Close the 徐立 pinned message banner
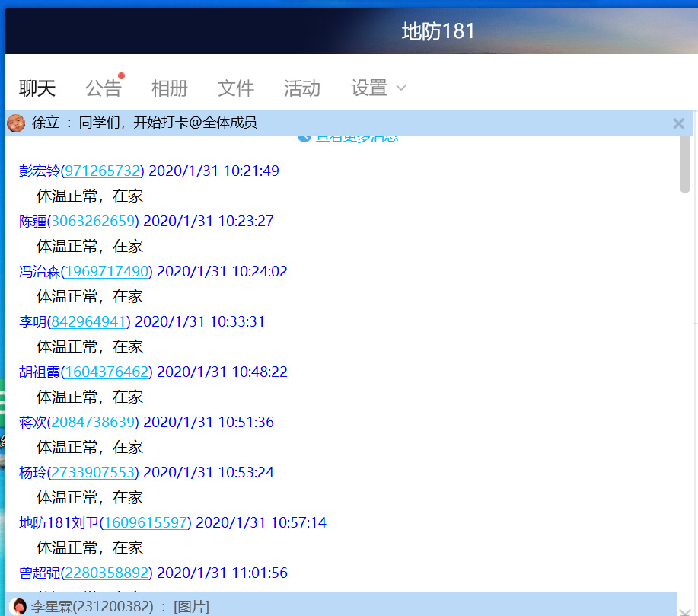The height and width of the screenshot is (616, 698). click(x=678, y=123)
